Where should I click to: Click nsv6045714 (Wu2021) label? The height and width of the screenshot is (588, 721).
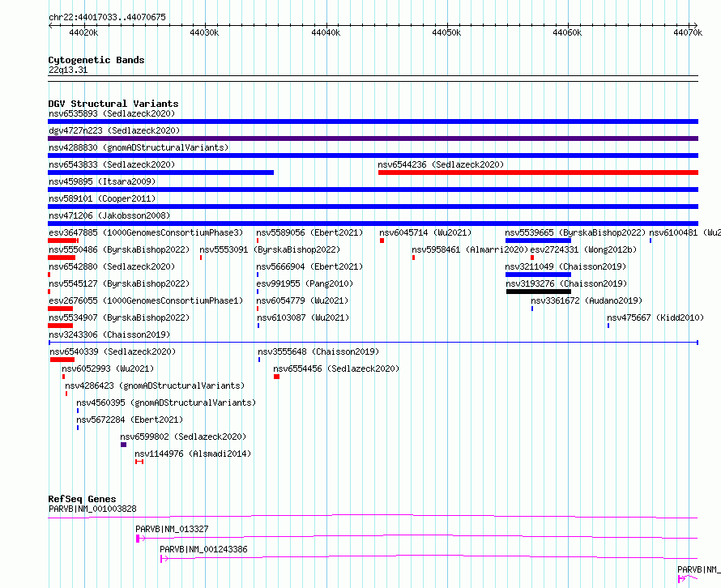tap(425, 232)
